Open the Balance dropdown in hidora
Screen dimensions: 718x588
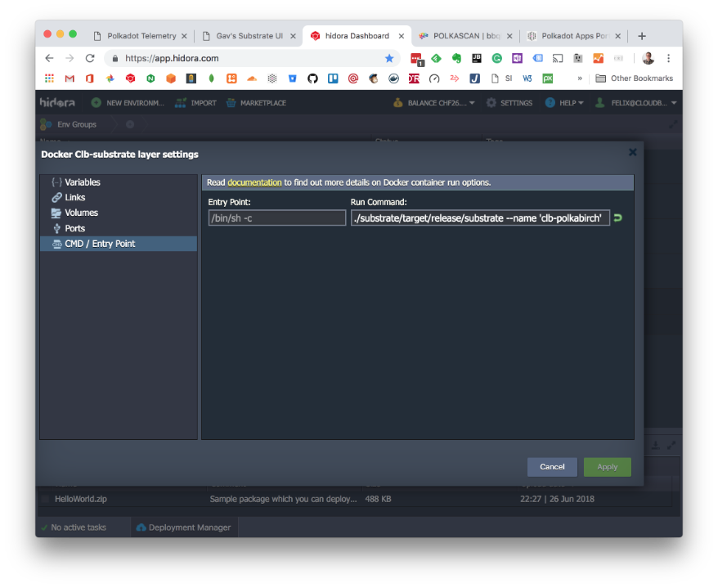(434, 103)
